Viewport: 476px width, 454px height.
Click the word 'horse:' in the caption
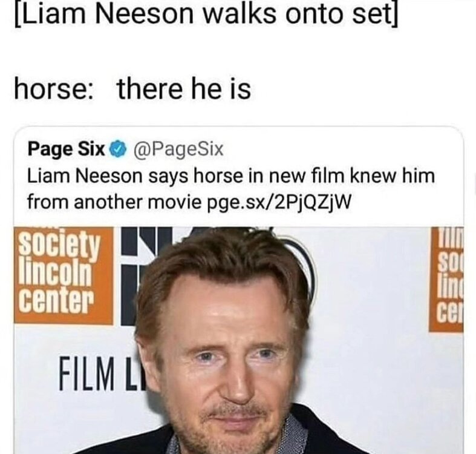53,89
